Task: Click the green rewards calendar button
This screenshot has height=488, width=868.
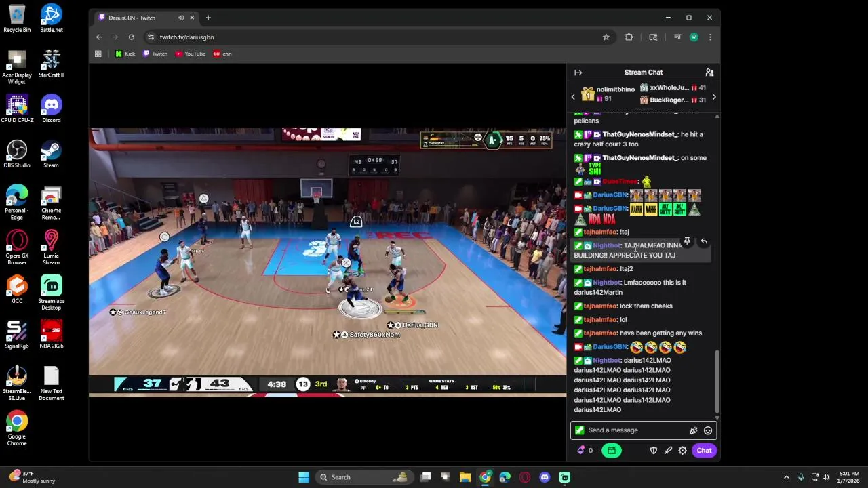Action: 611,451
